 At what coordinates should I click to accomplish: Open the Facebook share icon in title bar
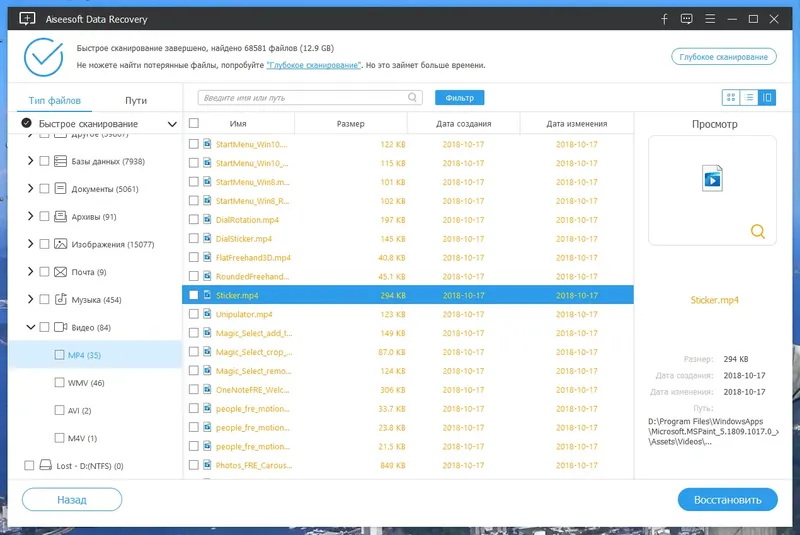664,19
